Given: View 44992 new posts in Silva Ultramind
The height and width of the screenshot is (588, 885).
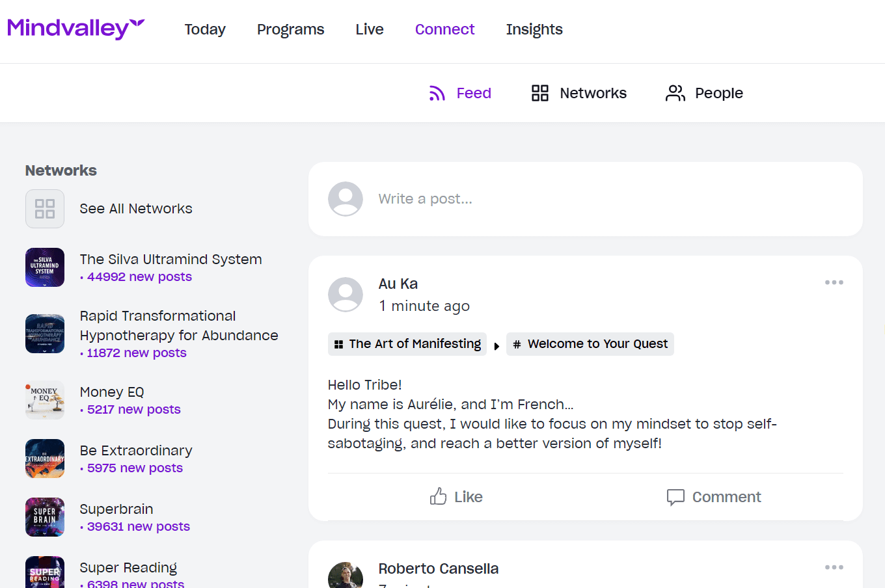Looking at the screenshot, I should [139, 276].
